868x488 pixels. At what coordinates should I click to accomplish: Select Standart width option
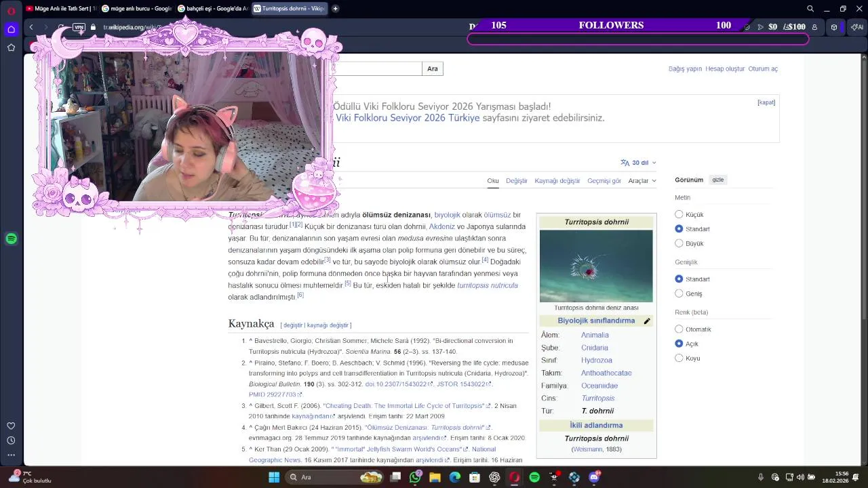click(679, 279)
